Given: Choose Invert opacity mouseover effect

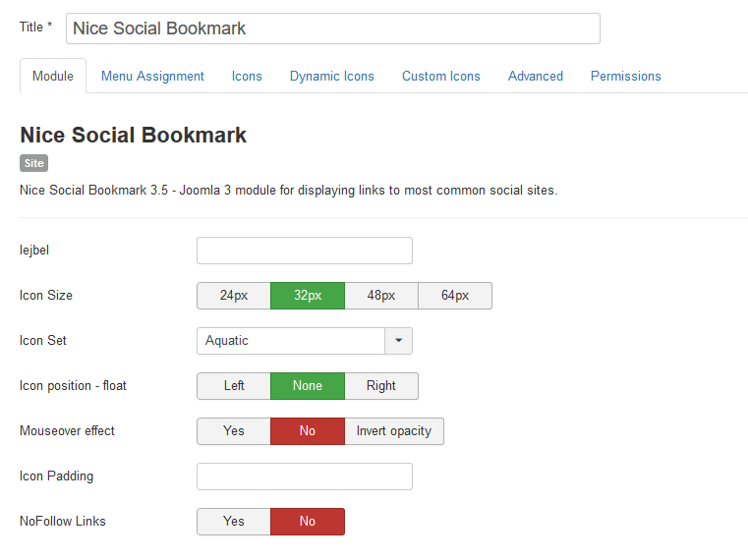Looking at the screenshot, I should [x=394, y=431].
